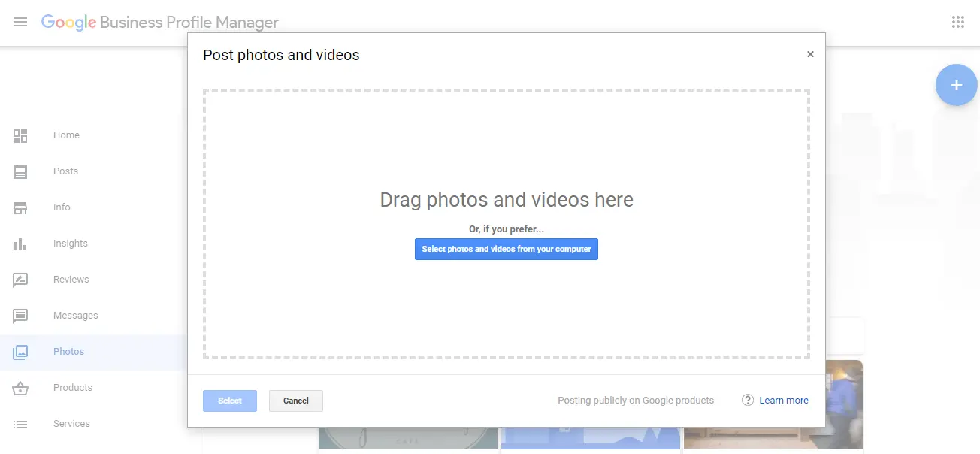
Task: Click the Posts sidebar icon
Action: point(20,171)
